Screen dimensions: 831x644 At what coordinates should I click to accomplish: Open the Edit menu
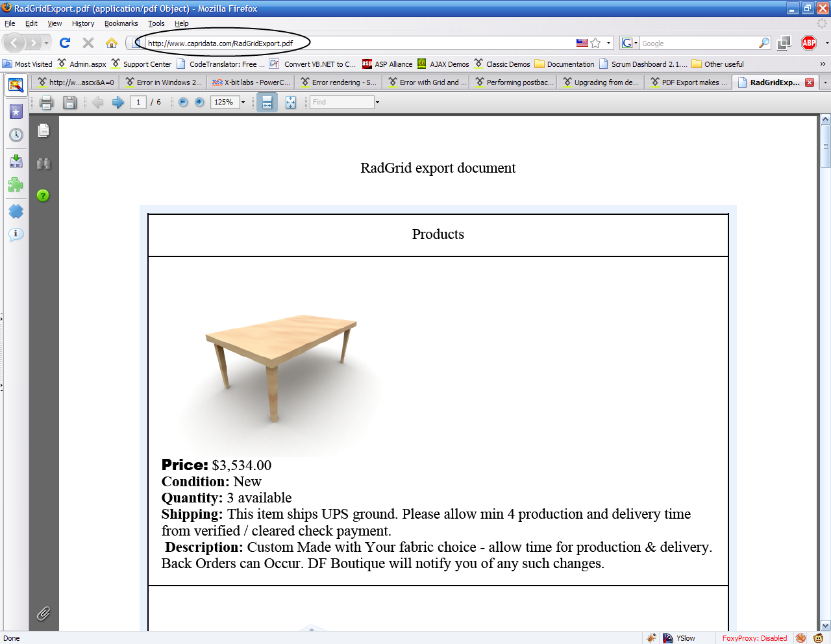(x=31, y=23)
